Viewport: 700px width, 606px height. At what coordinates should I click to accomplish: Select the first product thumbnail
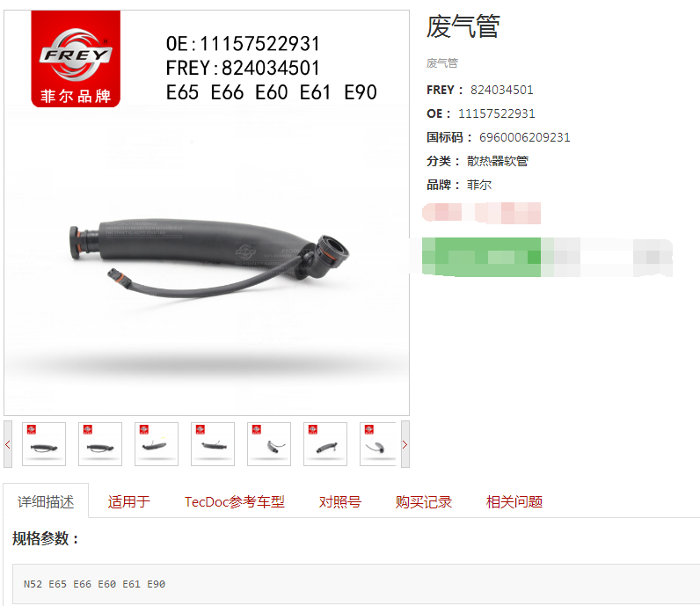[44, 444]
